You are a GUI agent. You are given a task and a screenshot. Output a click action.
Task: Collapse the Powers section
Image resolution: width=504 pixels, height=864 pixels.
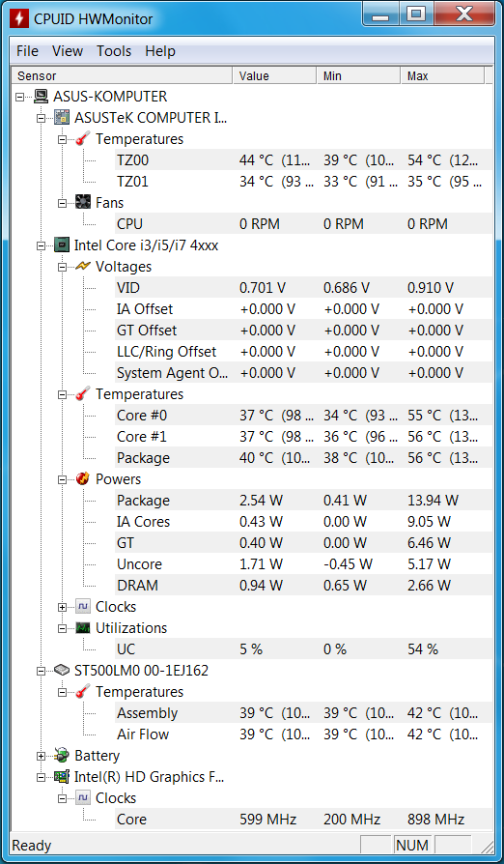coord(62,479)
